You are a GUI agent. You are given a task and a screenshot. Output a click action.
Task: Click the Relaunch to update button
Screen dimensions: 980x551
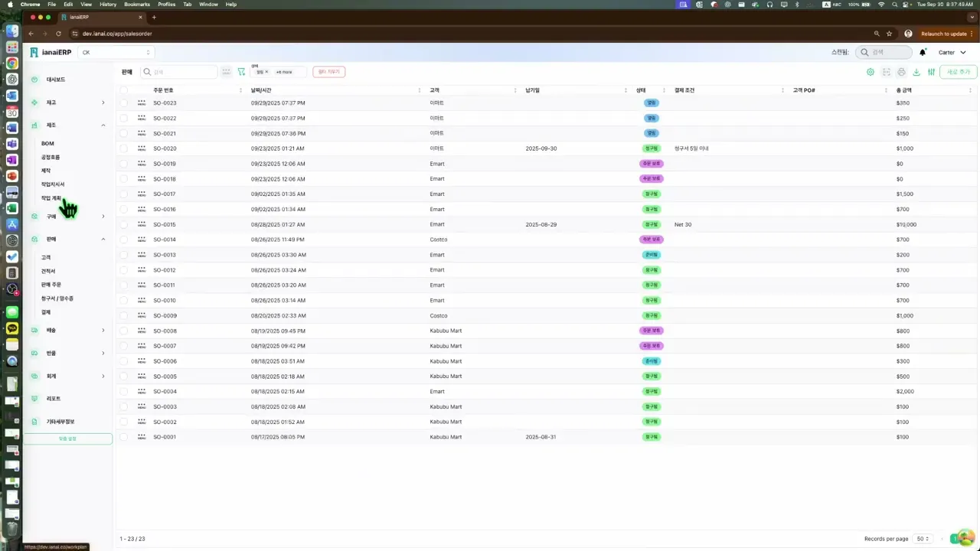(x=944, y=34)
